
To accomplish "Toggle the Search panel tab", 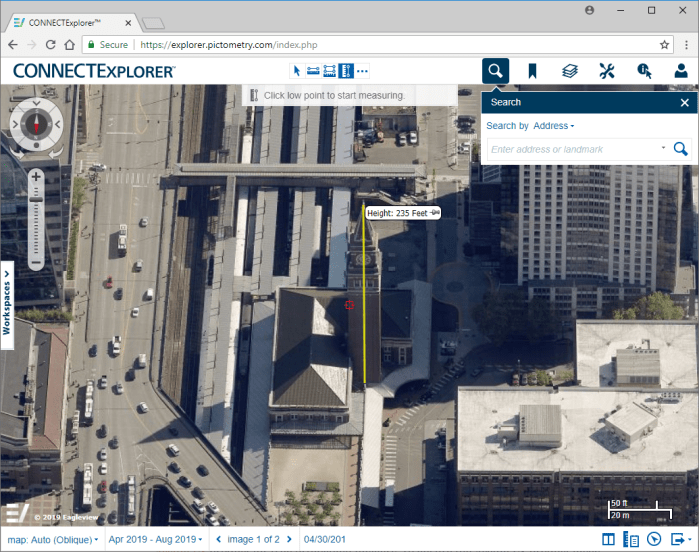I will click(496, 71).
